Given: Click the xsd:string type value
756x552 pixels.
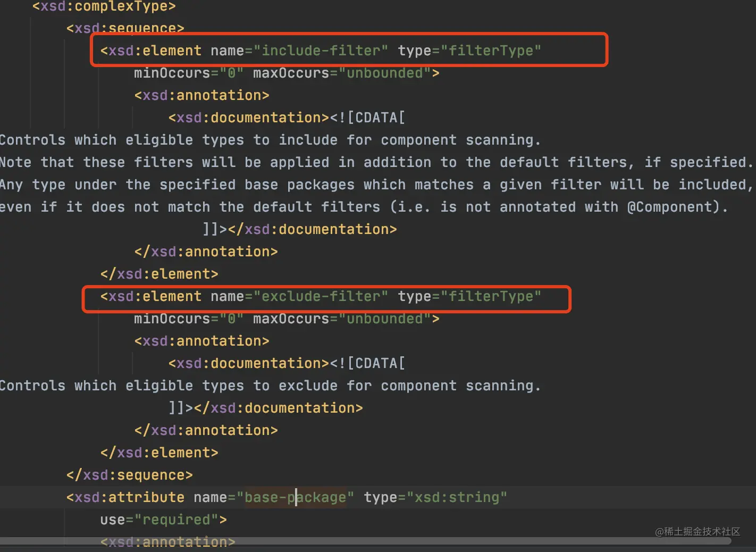Looking at the screenshot, I should (x=457, y=497).
